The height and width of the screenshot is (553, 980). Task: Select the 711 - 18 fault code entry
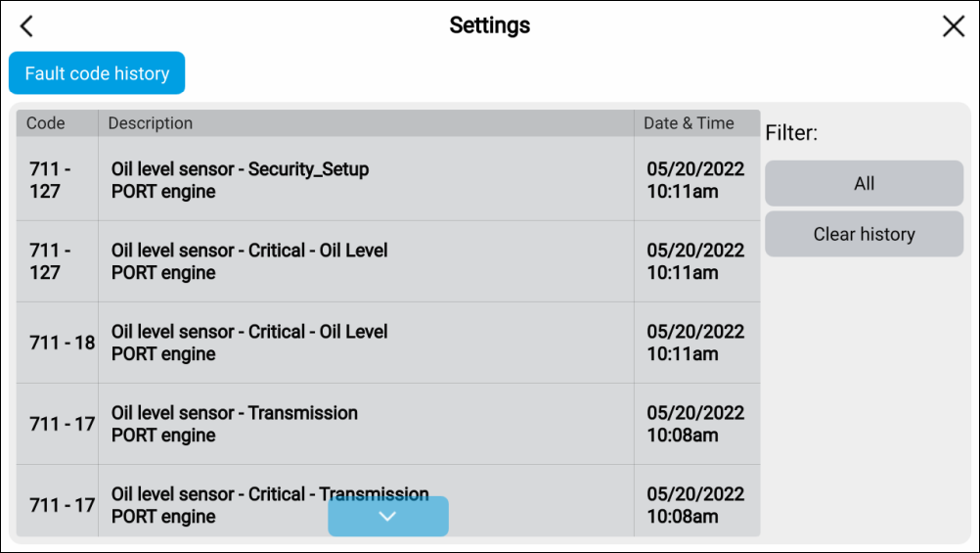[x=63, y=343]
